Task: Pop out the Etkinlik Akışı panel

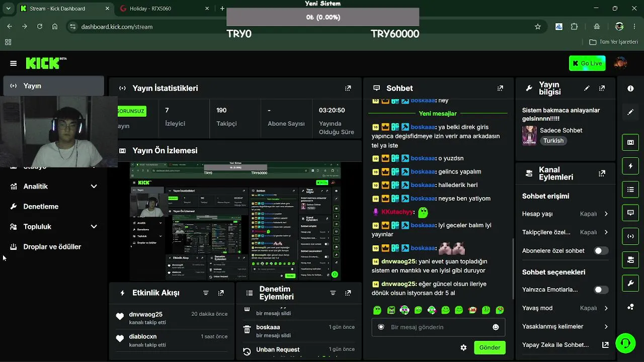Action: [221, 293]
